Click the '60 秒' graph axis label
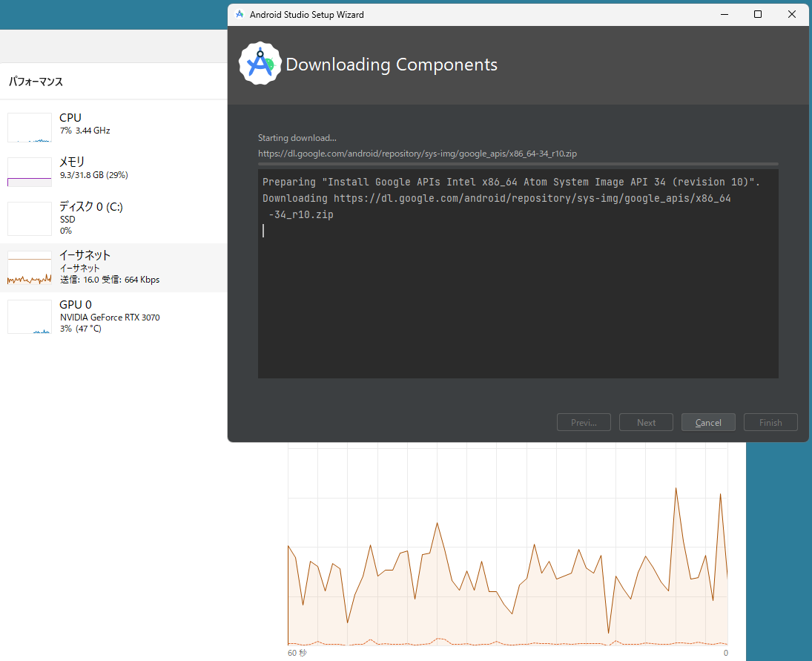Screen dimensions: 812x661 tap(297, 653)
